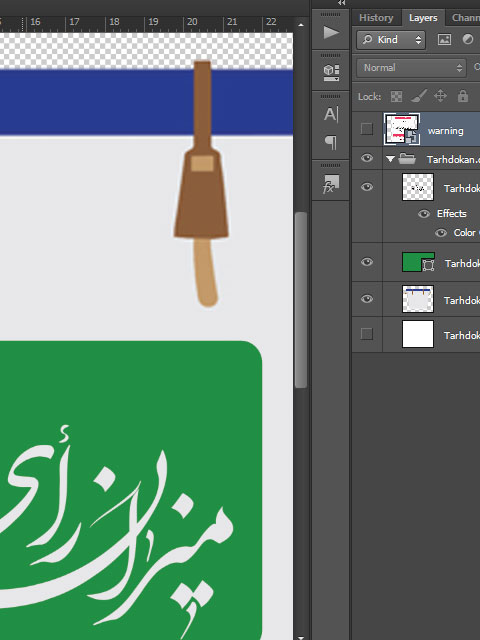
Task: Lock image pixels brush icon
Action: [419, 96]
